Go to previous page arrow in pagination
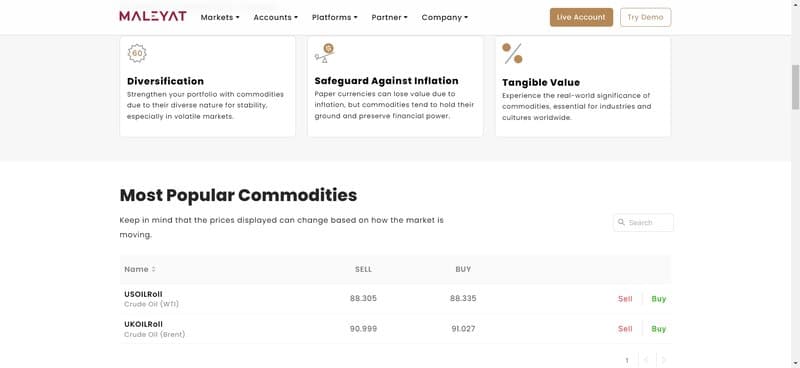 646,360
